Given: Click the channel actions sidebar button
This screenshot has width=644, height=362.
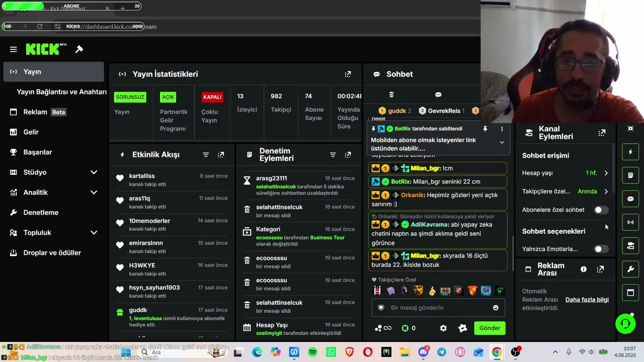Looking at the screenshot, I should (x=630, y=245).
